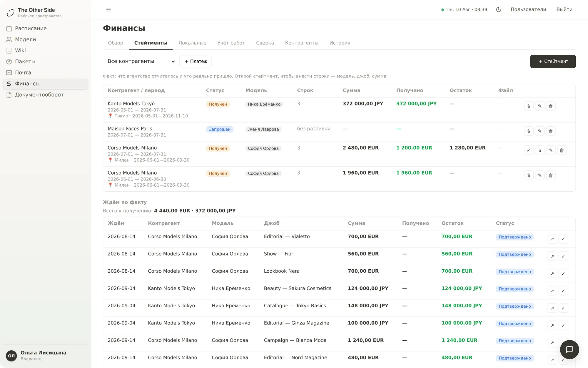Select Финансы in the sidebar
Viewport: 588px width, 368px height.
pos(45,84)
